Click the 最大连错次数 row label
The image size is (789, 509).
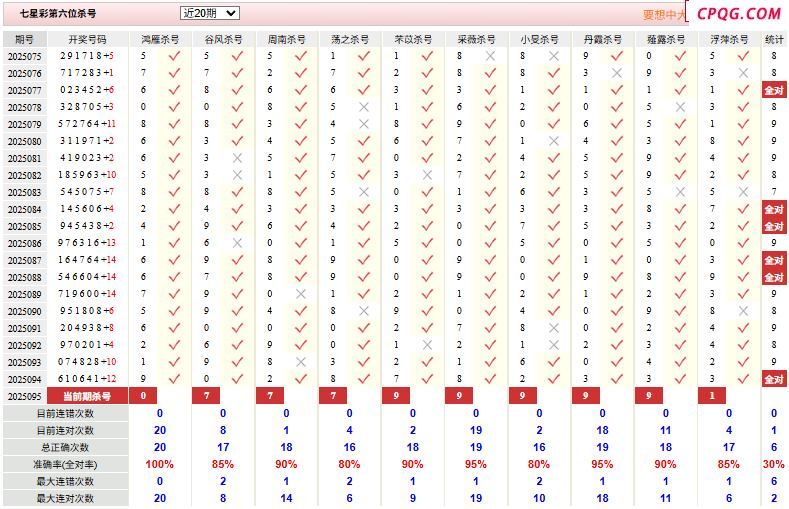65,481
